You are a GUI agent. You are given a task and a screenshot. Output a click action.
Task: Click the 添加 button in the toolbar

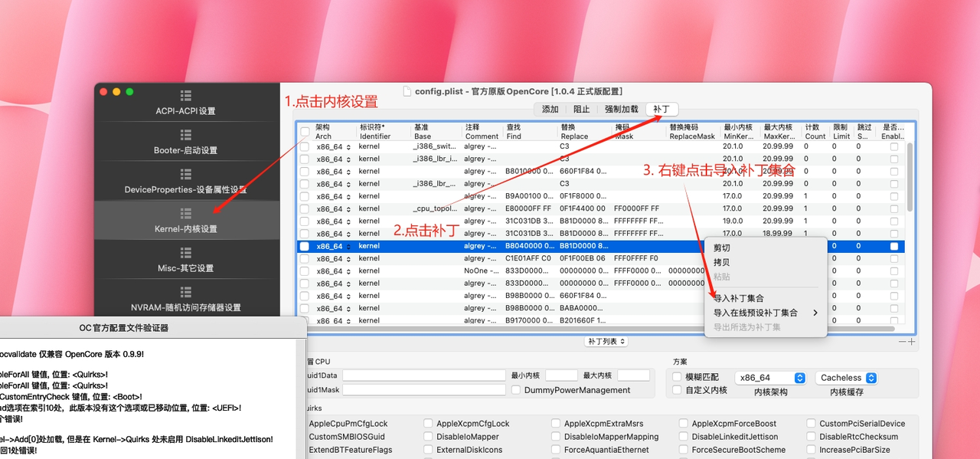coord(550,109)
